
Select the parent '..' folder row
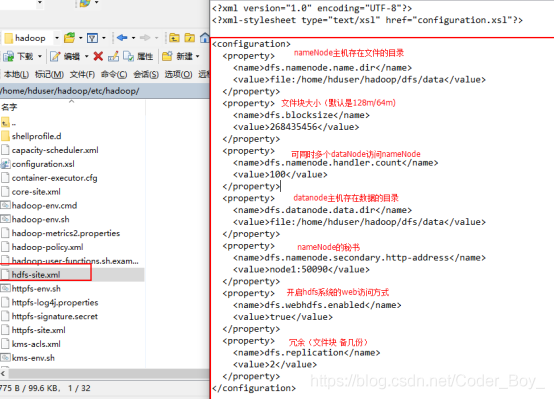[x=9, y=123]
